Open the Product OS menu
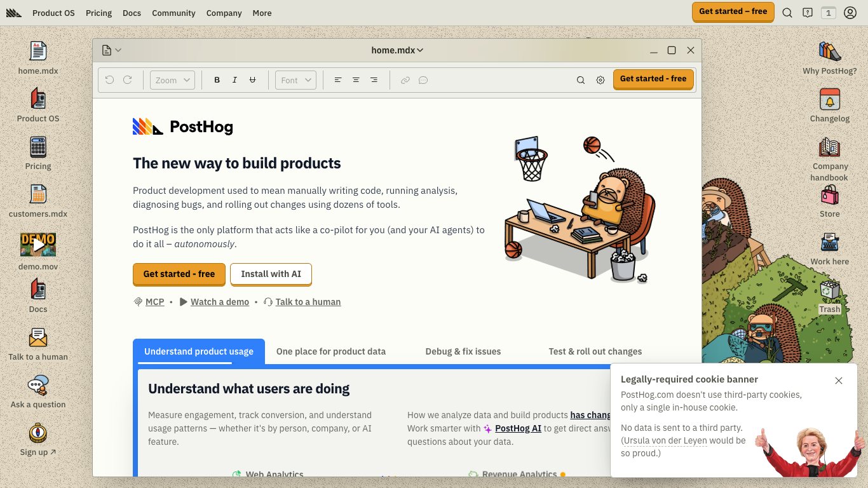The width and height of the screenshot is (868, 488). [x=53, y=13]
